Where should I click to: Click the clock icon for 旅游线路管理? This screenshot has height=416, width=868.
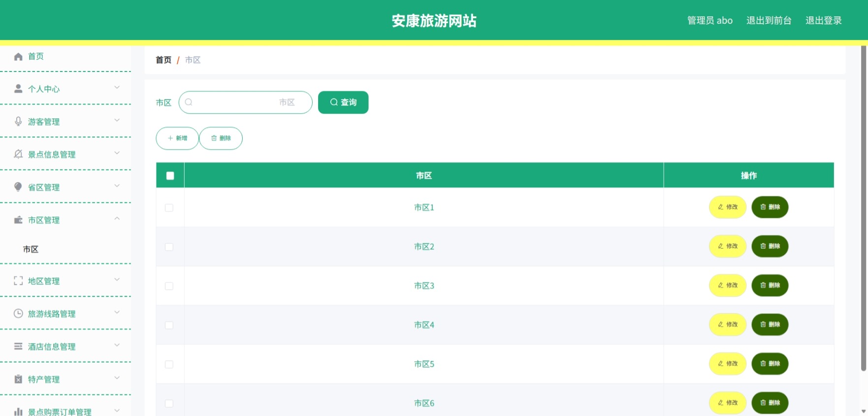[x=18, y=313]
